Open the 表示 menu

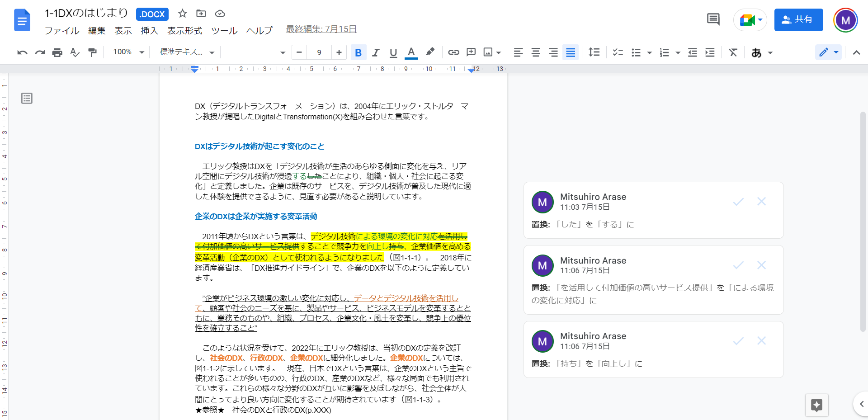tap(123, 30)
